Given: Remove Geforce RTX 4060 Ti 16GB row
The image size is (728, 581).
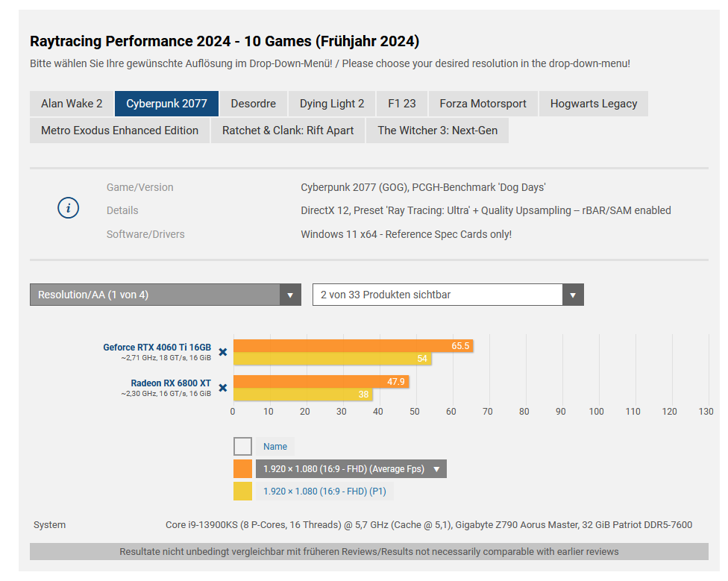Looking at the screenshot, I should click(223, 352).
